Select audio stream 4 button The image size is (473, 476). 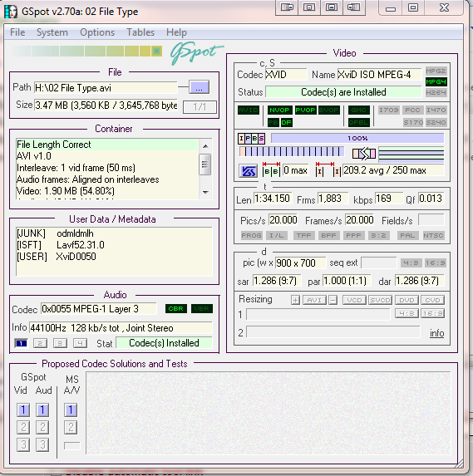coord(80,344)
